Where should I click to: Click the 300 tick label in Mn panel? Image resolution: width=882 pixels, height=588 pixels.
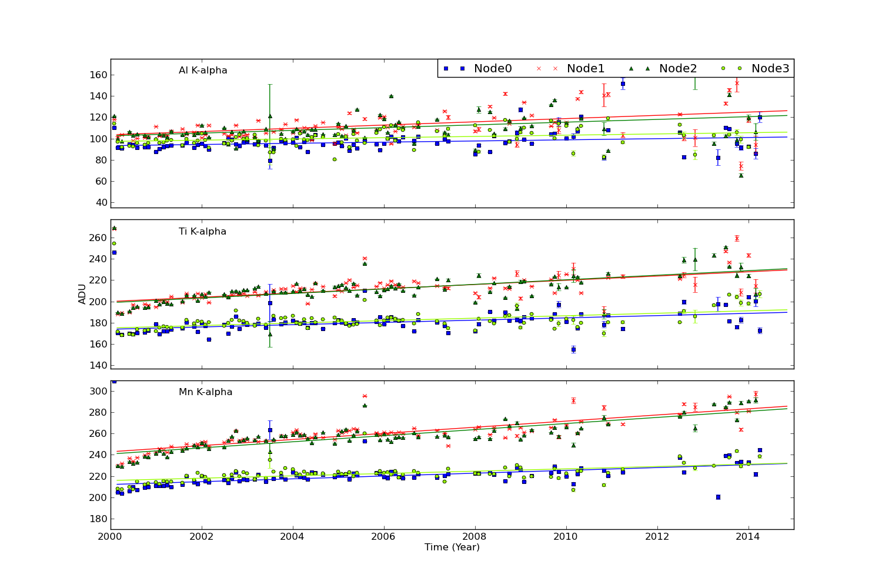98,391
